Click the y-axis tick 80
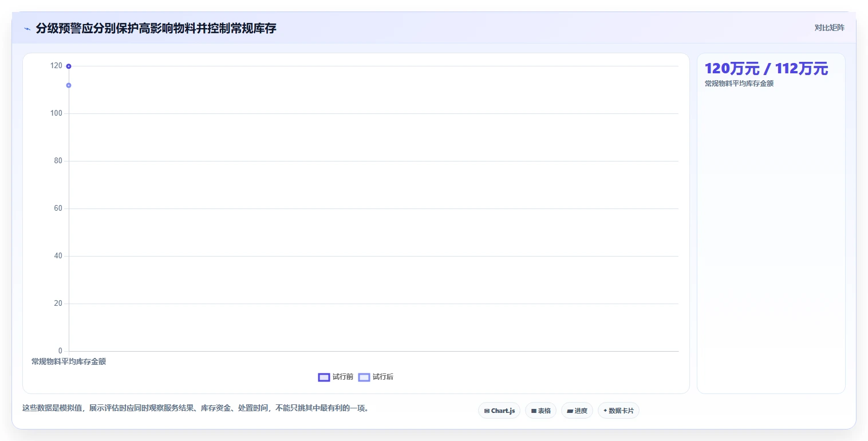This screenshot has width=868, height=441. pos(58,161)
